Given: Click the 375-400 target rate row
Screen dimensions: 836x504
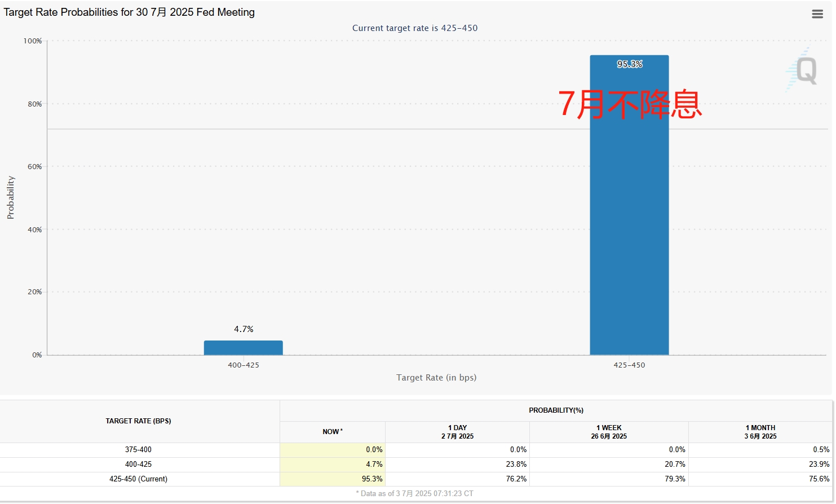Looking at the screenshot, I should click(138, 450).
